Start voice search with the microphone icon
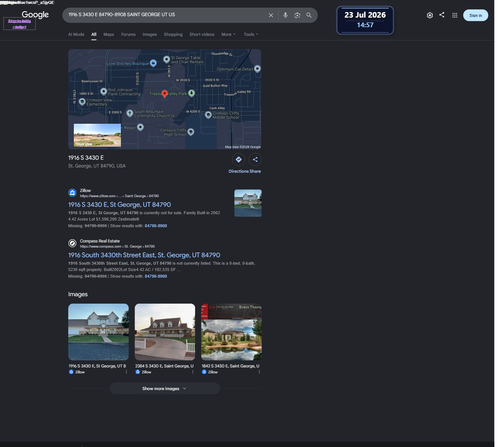 pyautogui.click(x=285, y=15)
